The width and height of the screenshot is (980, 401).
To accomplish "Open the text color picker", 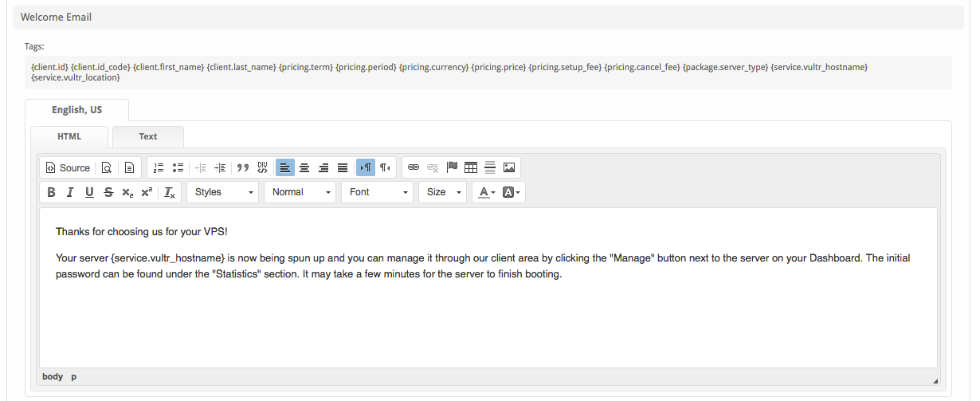I will coord(486,192).
